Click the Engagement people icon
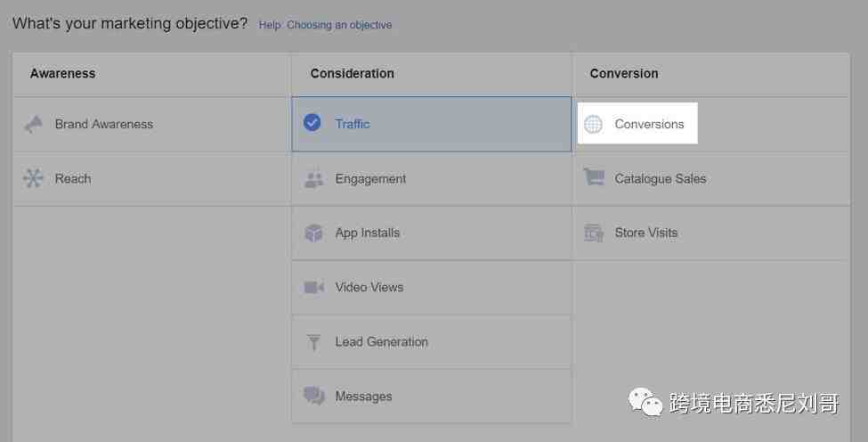This screenshot has height=442, width=868. coord(314,179)
